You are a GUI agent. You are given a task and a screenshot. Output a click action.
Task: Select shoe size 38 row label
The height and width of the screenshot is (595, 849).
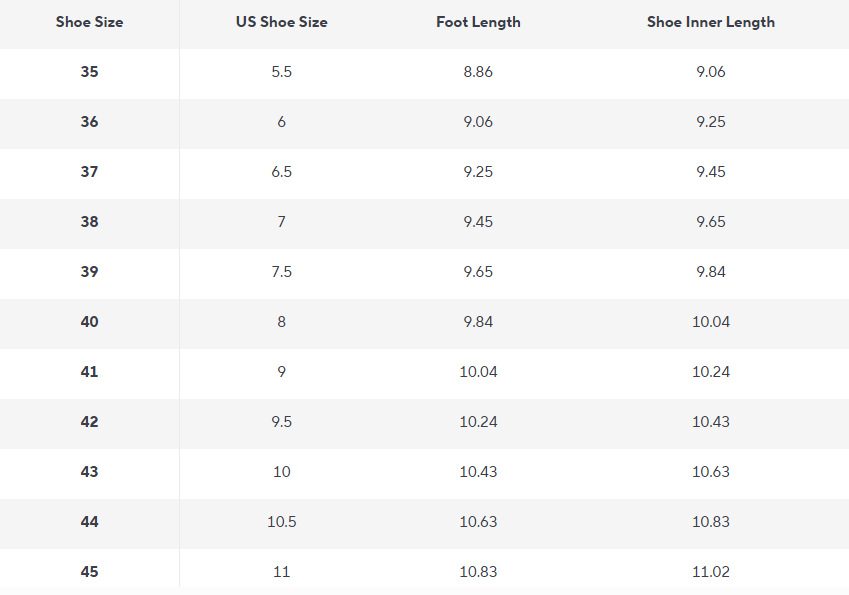[89, 222]
